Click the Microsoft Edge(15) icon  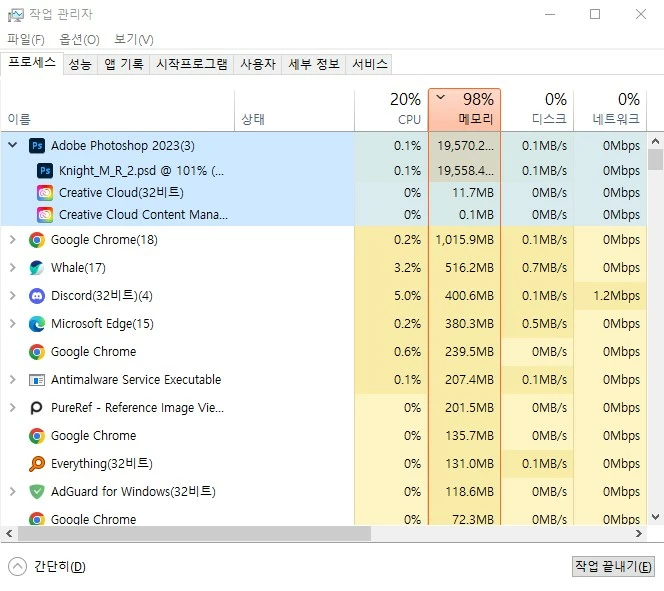(37, 324)
